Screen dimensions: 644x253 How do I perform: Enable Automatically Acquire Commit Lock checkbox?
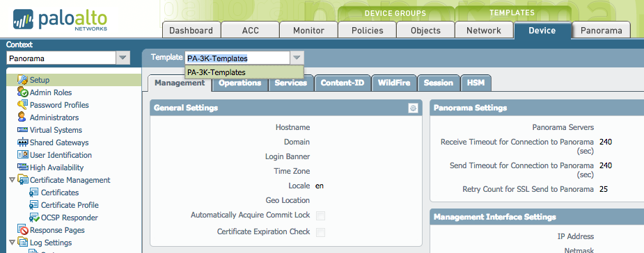coord(320,215)
